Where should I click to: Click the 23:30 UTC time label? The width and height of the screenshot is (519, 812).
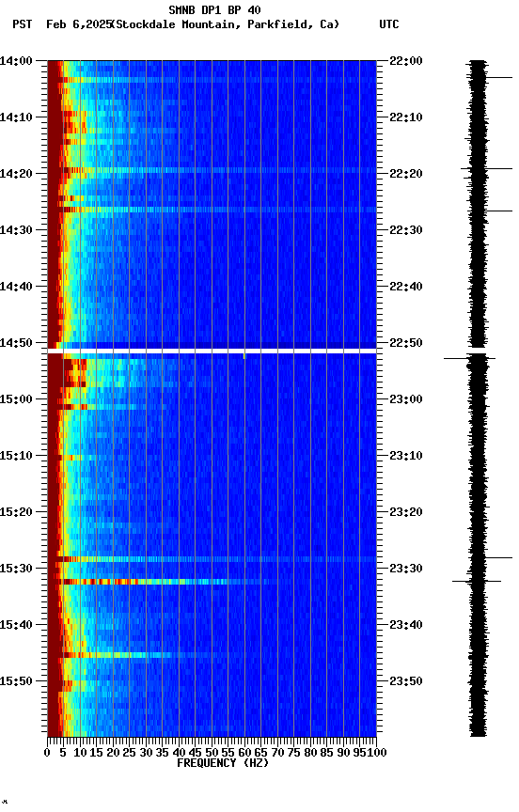(x=406, y=569)
